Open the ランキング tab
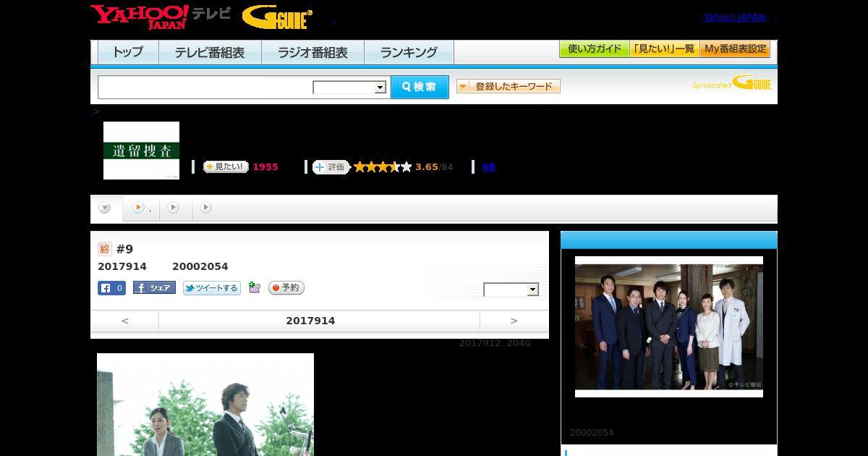868x456 pixels. pos(409,52)
